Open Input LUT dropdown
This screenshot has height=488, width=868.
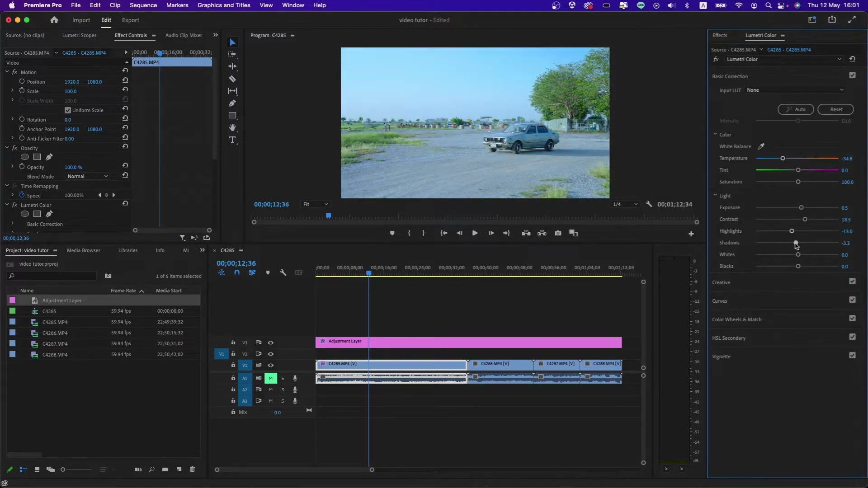click(795, 90)
